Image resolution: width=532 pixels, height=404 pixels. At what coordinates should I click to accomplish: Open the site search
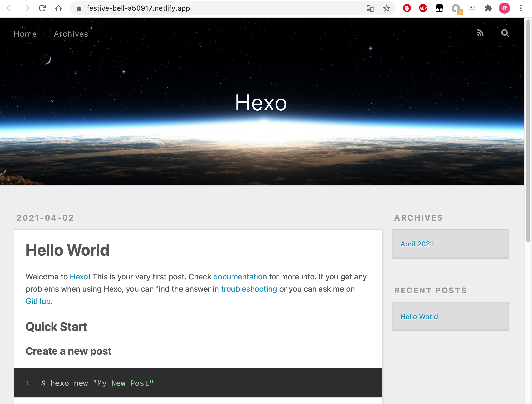[x=505, y=33]
